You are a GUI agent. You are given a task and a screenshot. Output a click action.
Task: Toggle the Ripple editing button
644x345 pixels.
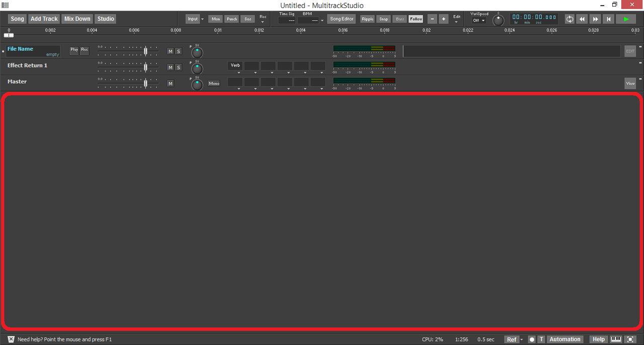[x=367, y=19]
